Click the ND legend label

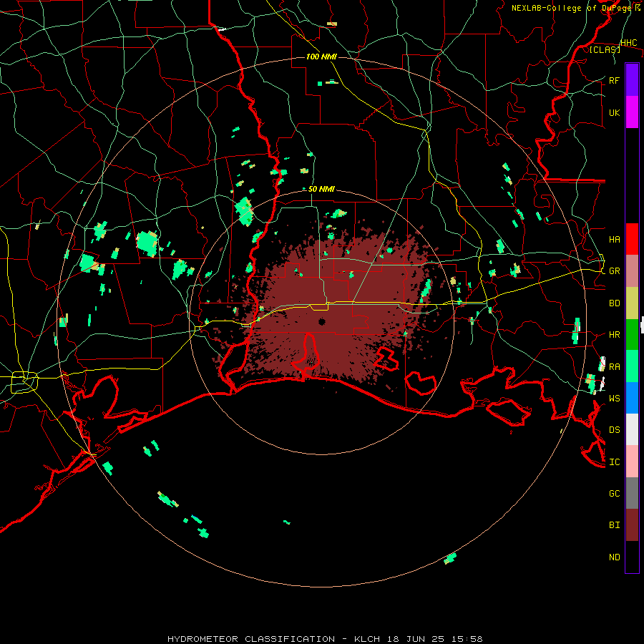tap(615, 557)
